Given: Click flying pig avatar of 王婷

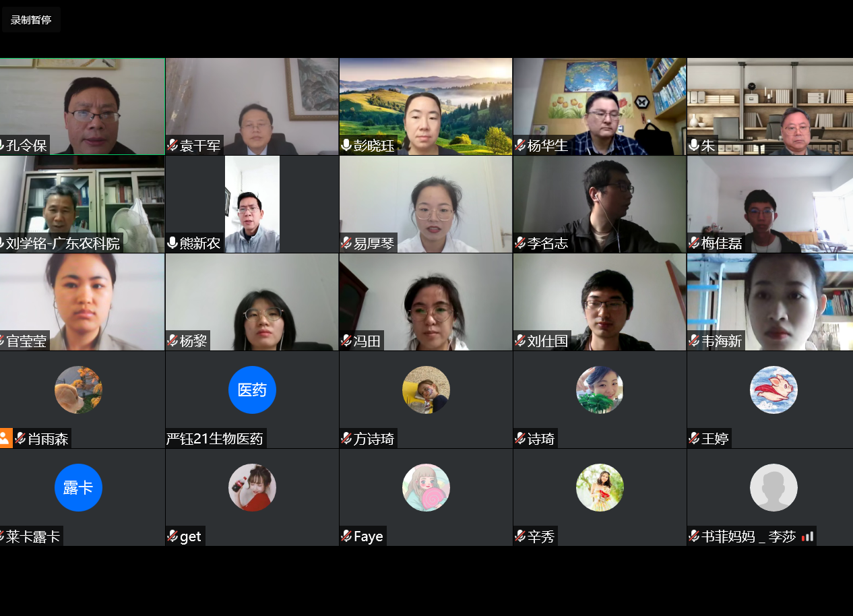Looking at the screenshot, I should click(x=773, y=390).
